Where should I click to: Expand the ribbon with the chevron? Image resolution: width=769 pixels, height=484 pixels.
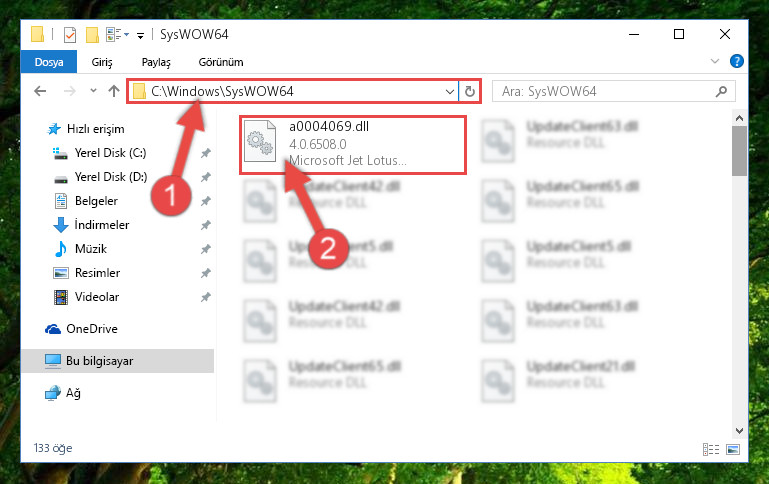715,61
